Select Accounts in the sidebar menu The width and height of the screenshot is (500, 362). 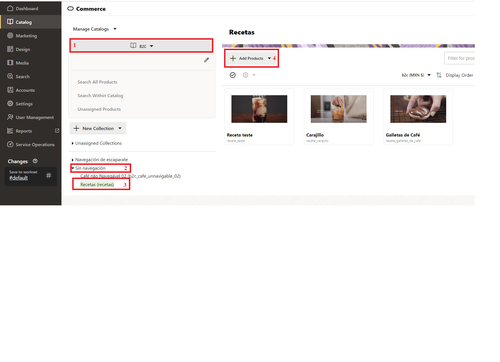point(25,90)
